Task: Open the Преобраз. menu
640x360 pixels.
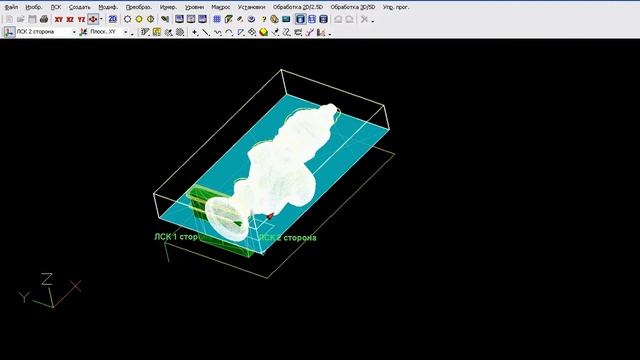Action: [139, 7]
